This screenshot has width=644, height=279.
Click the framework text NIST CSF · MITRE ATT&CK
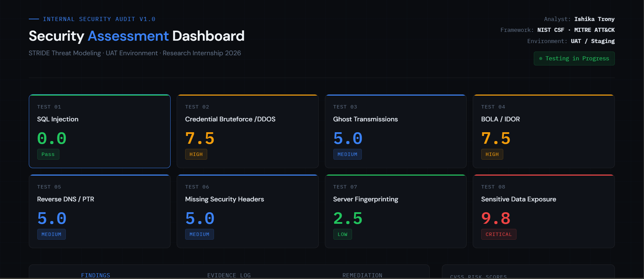(576, 30)
